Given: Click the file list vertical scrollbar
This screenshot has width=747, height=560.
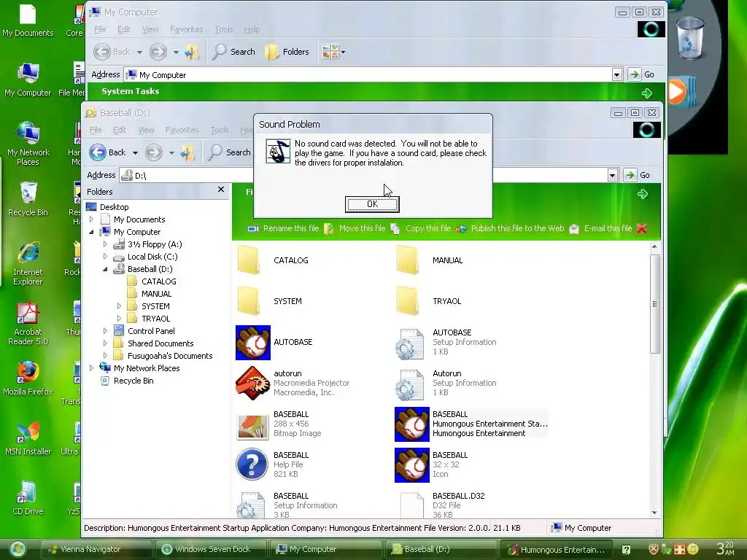Looking at the screenshot, I should click(x=654, y=304).
